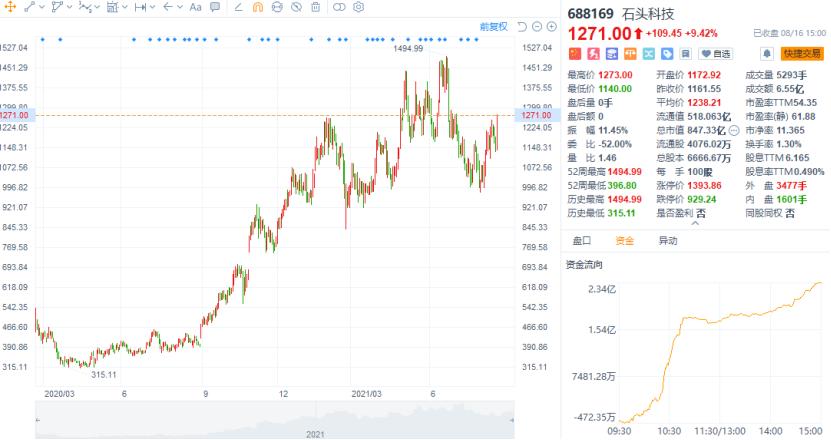Image resolution: width=831 pixels, height=440 pixels.
Task: Toggle the orange magnet snap mode
Action: point(258,7)
